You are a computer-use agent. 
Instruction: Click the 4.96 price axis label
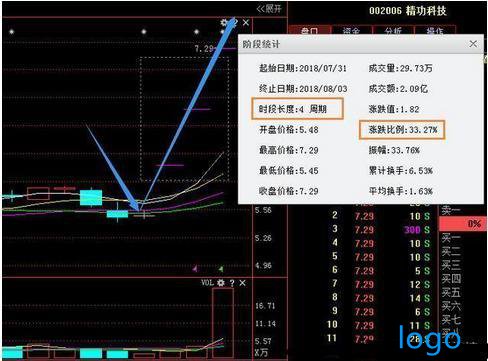(x=263, y=266)
